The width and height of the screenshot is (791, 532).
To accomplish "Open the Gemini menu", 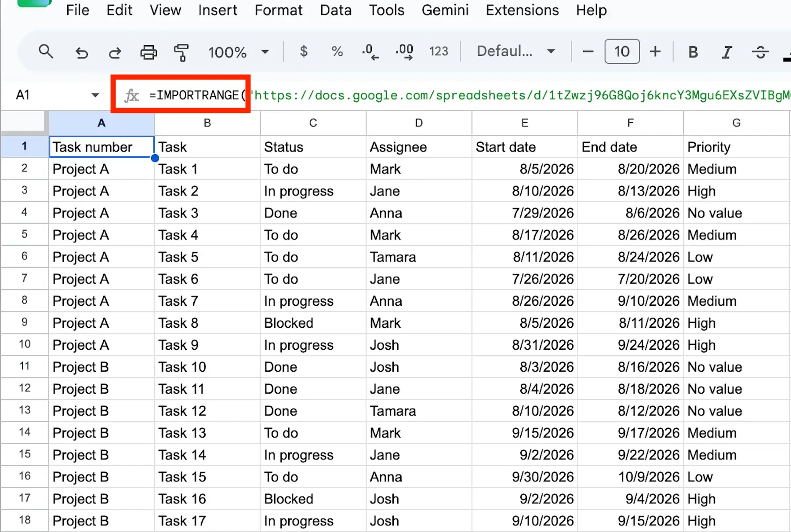I will click(x=445, y=10).
